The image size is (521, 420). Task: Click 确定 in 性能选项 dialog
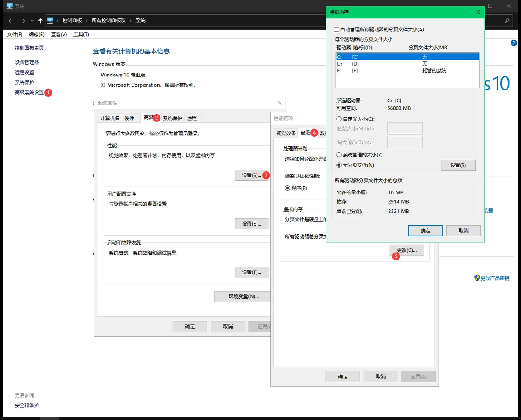point(343,376)
